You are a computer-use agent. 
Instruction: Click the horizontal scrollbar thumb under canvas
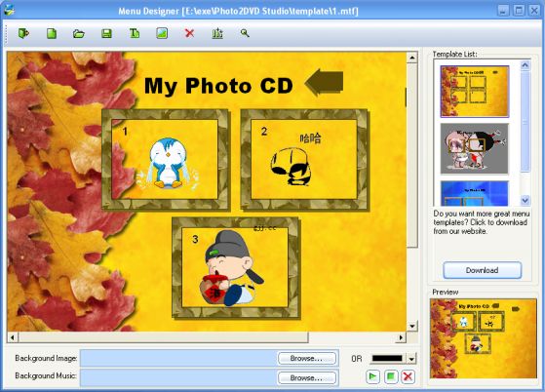point(163,337)
